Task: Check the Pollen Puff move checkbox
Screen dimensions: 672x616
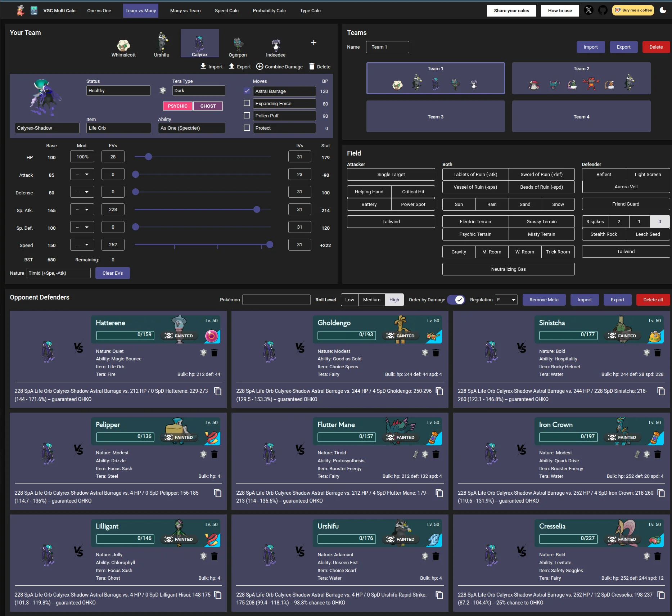Action: click(247, 115)
